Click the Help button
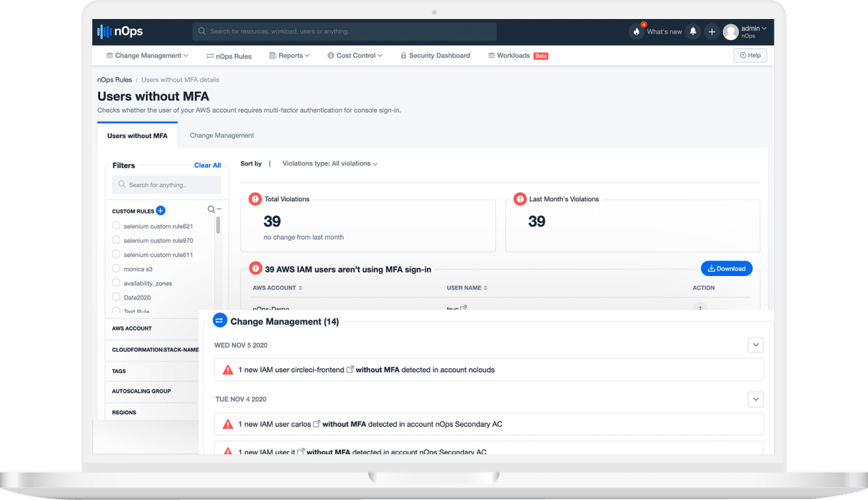This screenshot has height=500, width=868. coord(750,56)
